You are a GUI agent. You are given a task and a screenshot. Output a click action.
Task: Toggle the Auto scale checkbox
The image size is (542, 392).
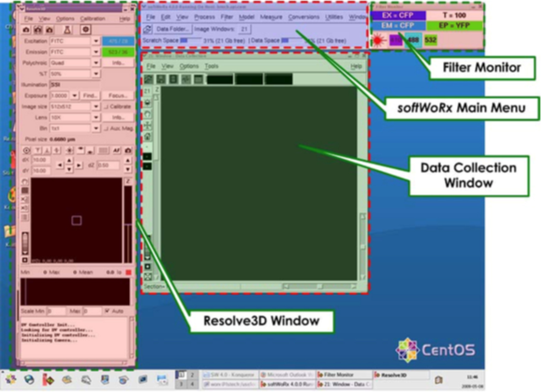107,311
